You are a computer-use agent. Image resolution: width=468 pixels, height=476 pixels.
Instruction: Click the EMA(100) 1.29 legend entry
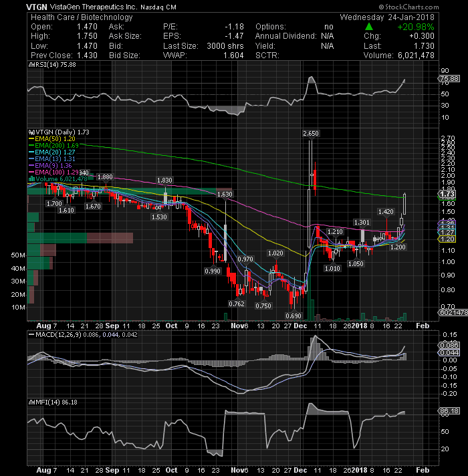coord(53,172)
